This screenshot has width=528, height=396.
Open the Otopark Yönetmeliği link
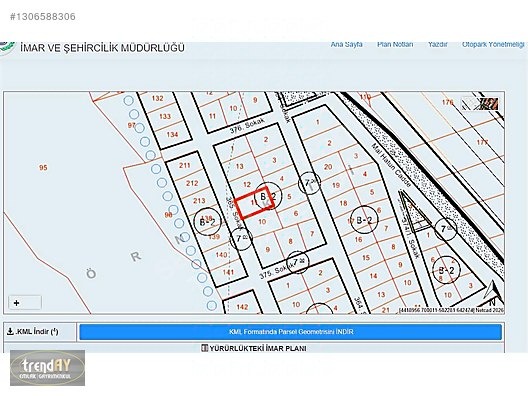point(493,44)
